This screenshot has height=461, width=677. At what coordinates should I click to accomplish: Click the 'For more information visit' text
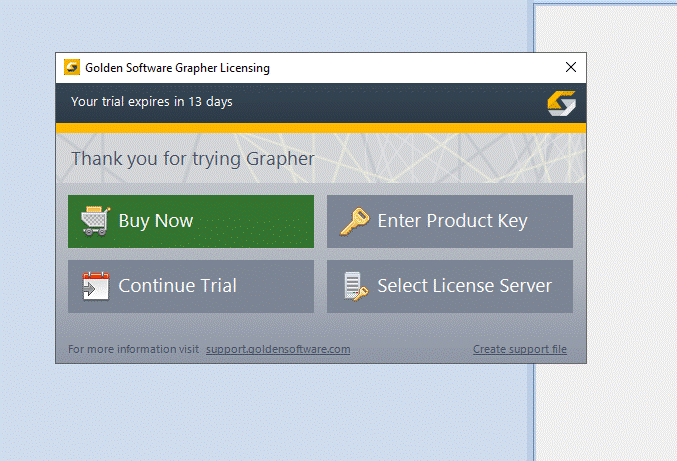[133, 350]
